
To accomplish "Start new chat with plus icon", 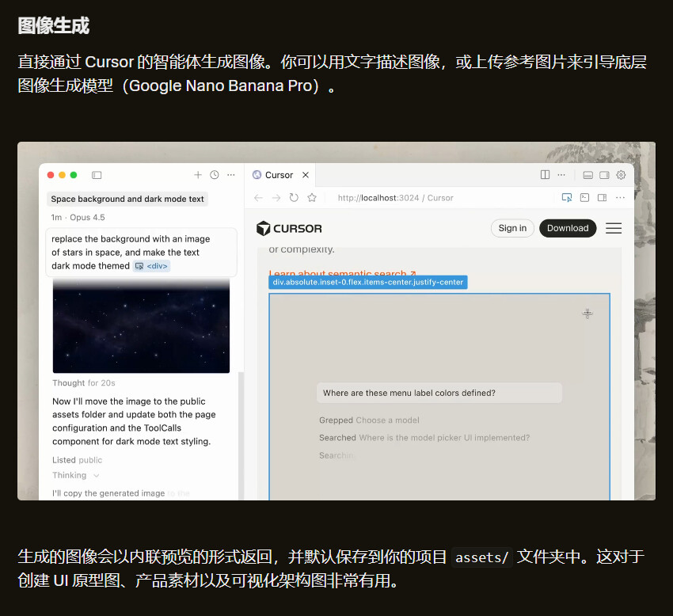I will tap(198, 175).
